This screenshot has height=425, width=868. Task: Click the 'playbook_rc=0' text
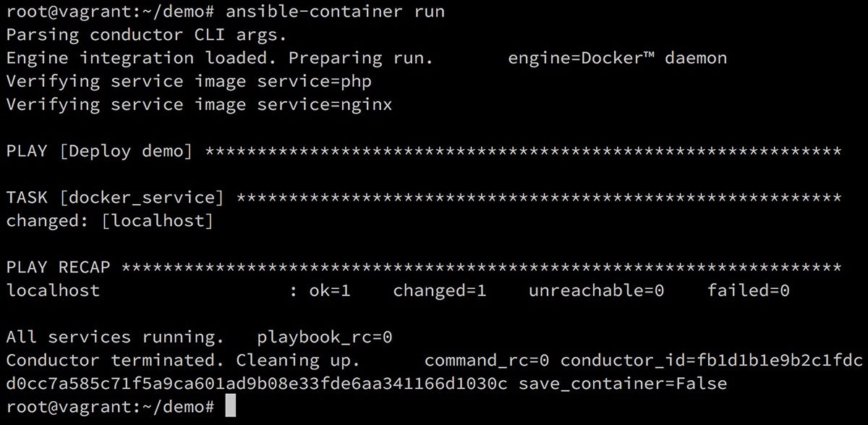click(x=325, y=337)
